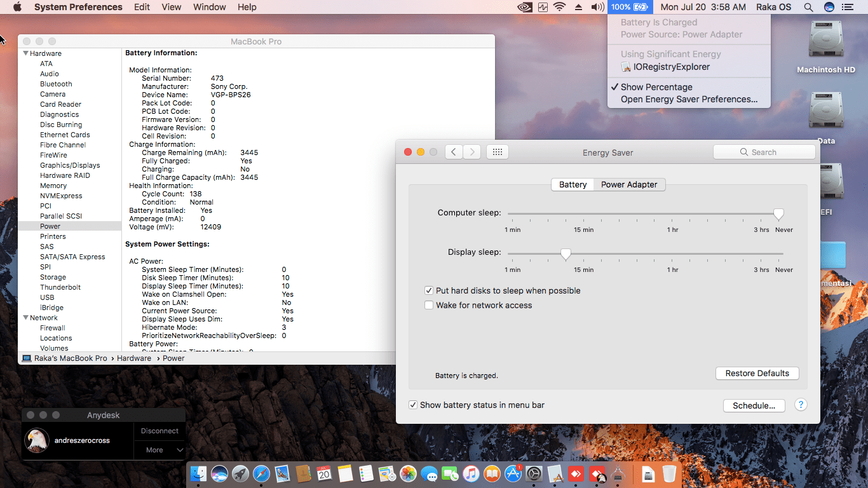868x488 pixels.
Task: Select the Battery tab
Action: [573, 184]
